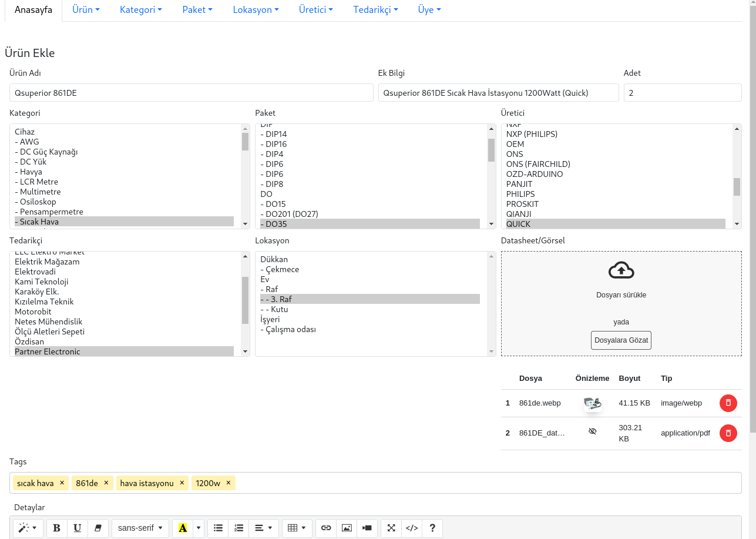The image size is (756, 539).
Task: Click the Kategori list scroll-down arrow
Action: click(246, 224)
